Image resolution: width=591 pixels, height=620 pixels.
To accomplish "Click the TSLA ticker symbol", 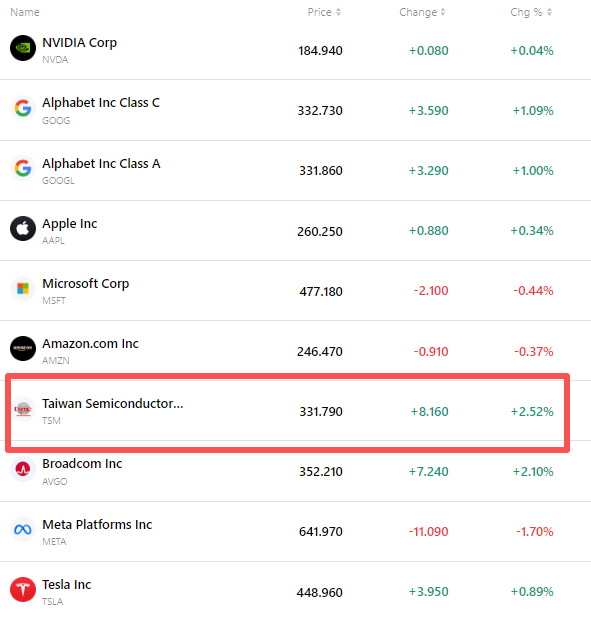I will coord(53,601).
